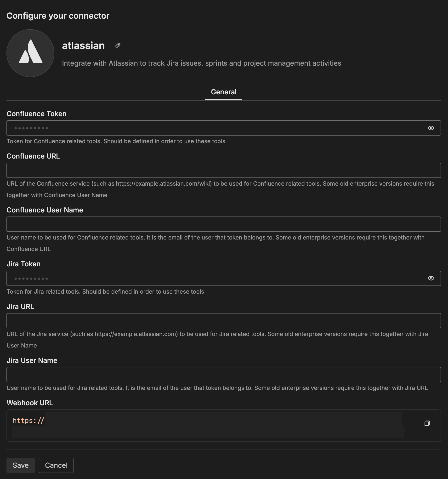Reveal the Confluence Token with eye icon
448x479 pixels.
(x=431, y=128)
